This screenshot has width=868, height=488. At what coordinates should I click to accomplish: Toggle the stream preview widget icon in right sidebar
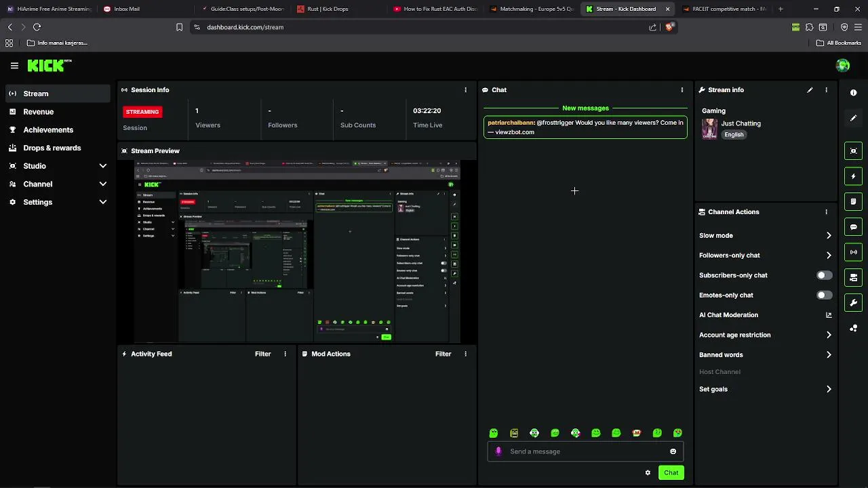click(x=853, y=150)
